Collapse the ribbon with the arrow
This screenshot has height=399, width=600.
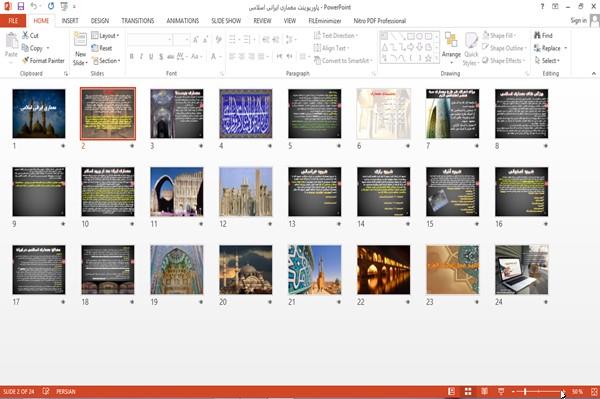(x=593, y=73)
